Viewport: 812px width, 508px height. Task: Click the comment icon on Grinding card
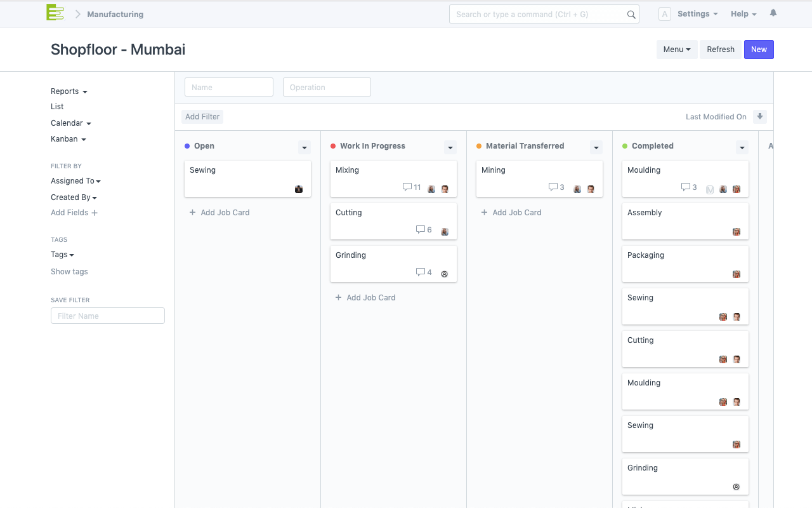pyautogui.click(x=420, y=272)
